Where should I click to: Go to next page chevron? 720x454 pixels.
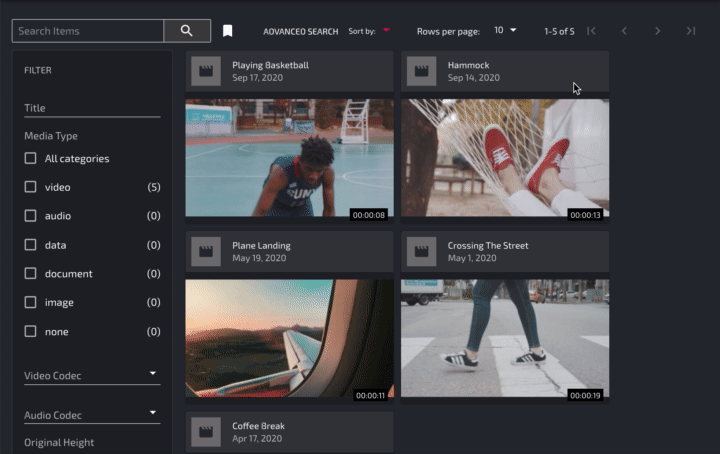click(657, 31)
